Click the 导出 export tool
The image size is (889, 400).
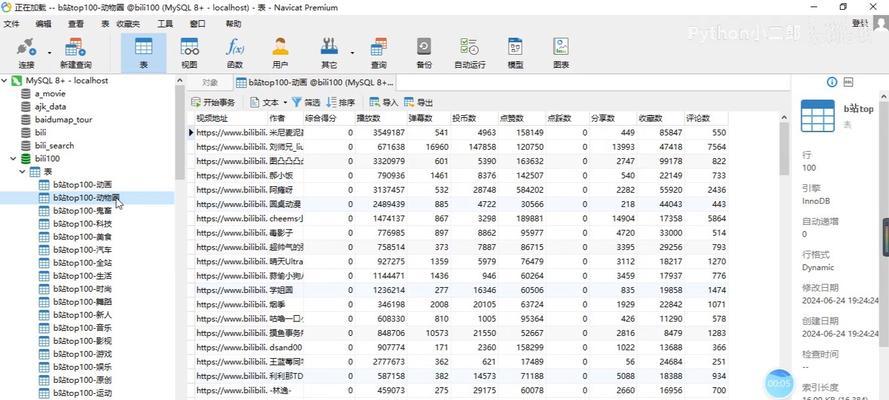click(x=418, y=103)
